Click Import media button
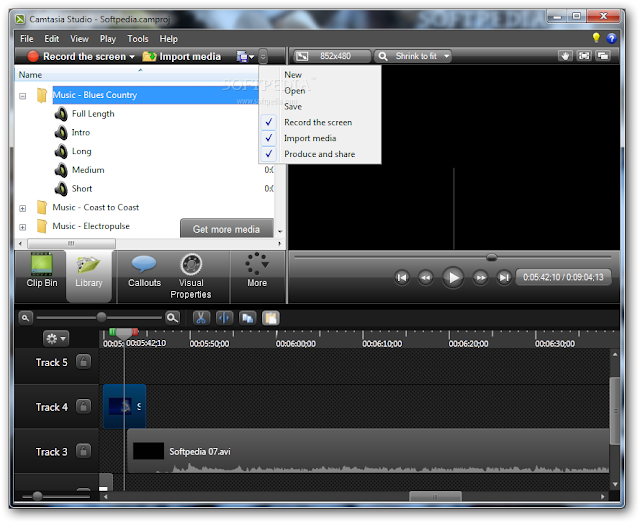640x523 pixels. (x=182, y=56)
